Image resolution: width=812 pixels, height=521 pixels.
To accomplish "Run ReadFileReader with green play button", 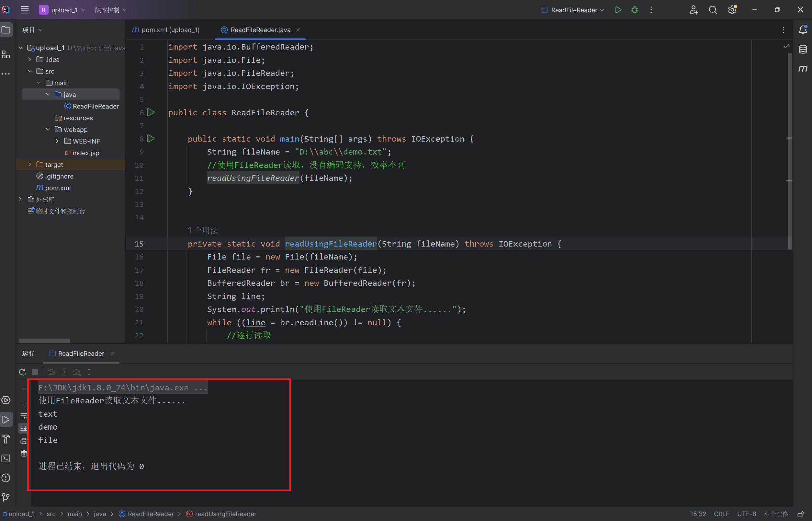I will coord(618,10).
